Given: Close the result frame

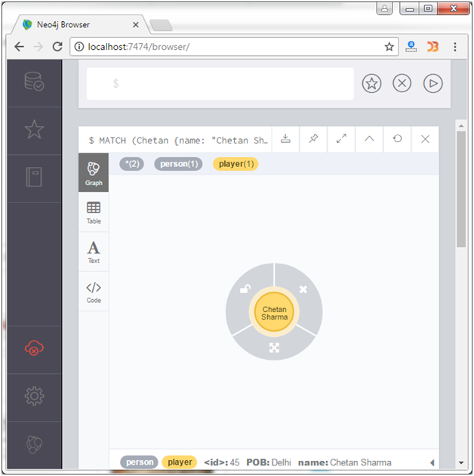Looking at the screenshot, I should coord(425,139).
